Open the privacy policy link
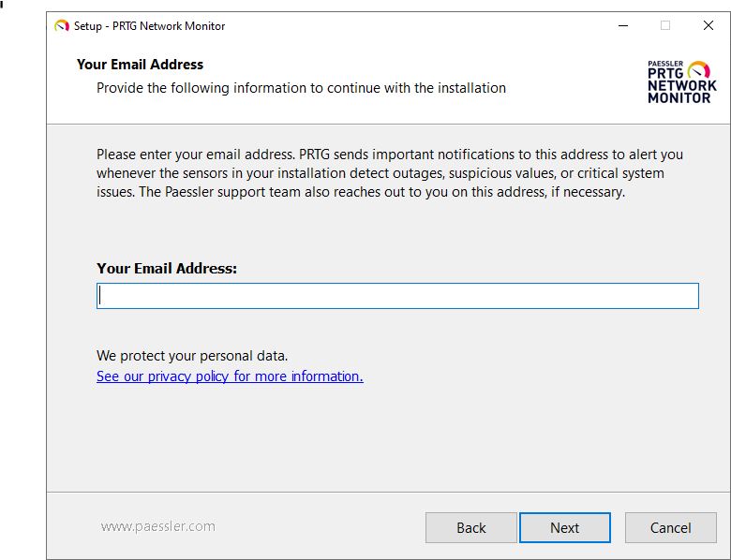Viewport: 731px width, 560px height. 230,376
